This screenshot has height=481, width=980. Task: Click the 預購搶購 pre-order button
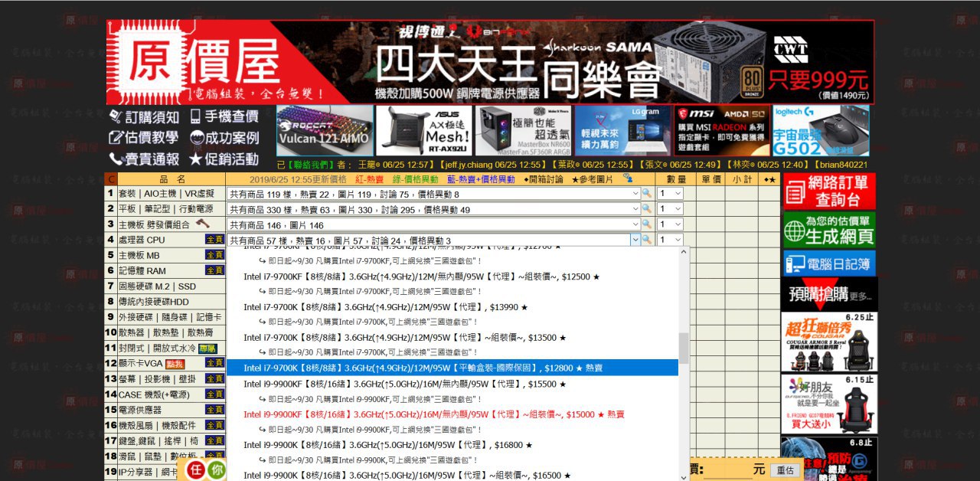click(829, 294)
